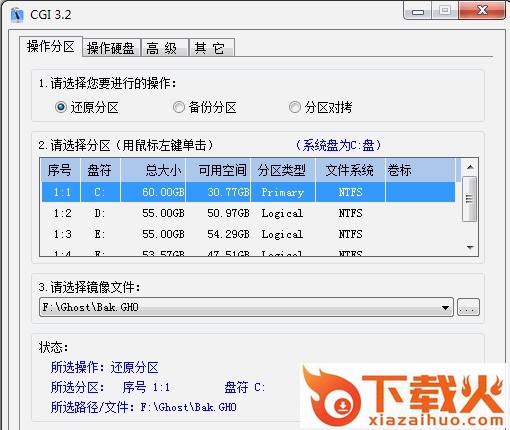Minimize the CGI 3.2 window
510x430 pixels.
[x=418, y=11]
